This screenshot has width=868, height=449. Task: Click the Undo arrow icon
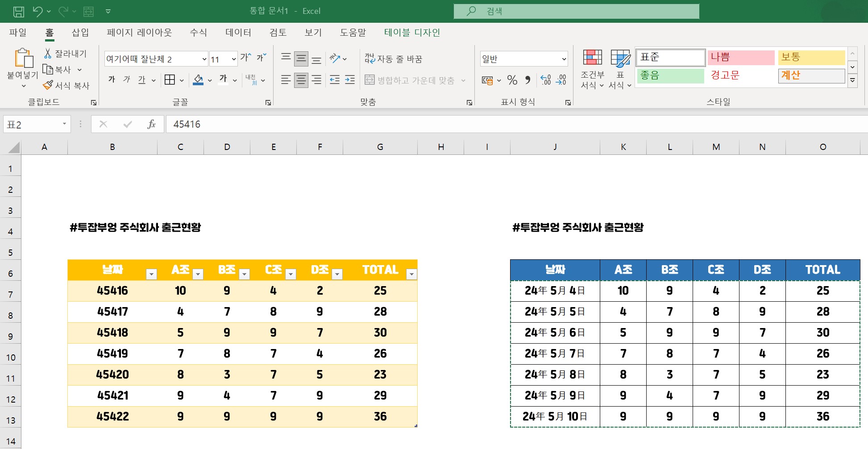[38, 11]
